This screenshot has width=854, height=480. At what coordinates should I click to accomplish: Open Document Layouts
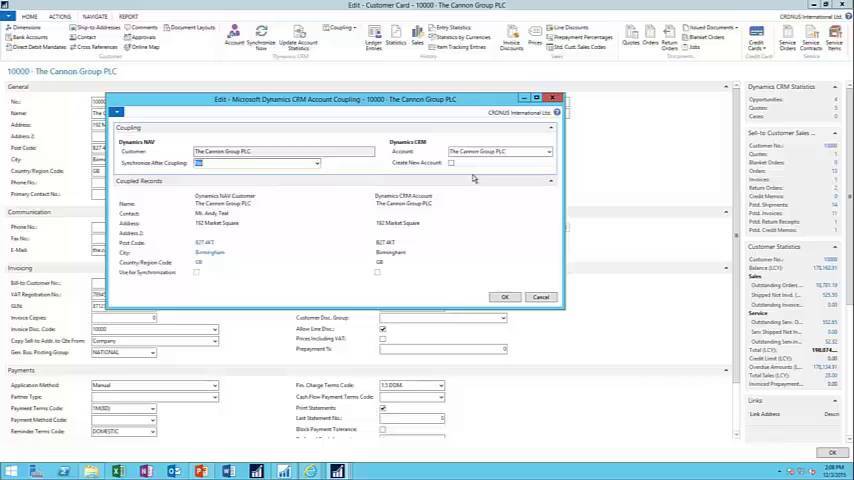point(190,27)
